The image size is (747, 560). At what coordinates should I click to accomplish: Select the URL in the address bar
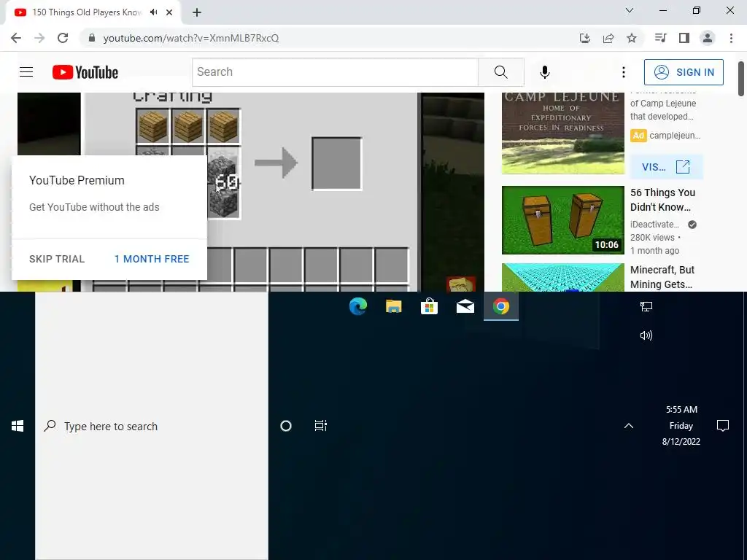pos(191,38)
